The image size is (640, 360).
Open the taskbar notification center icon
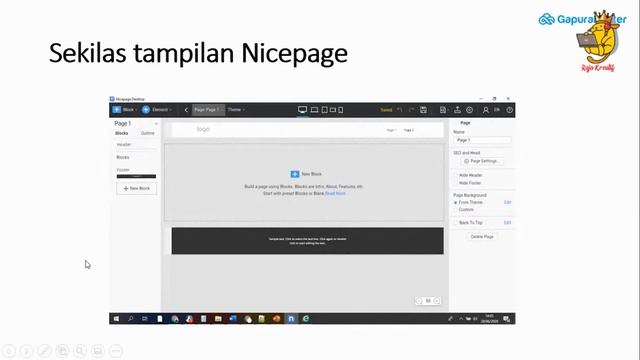(507, 319)
